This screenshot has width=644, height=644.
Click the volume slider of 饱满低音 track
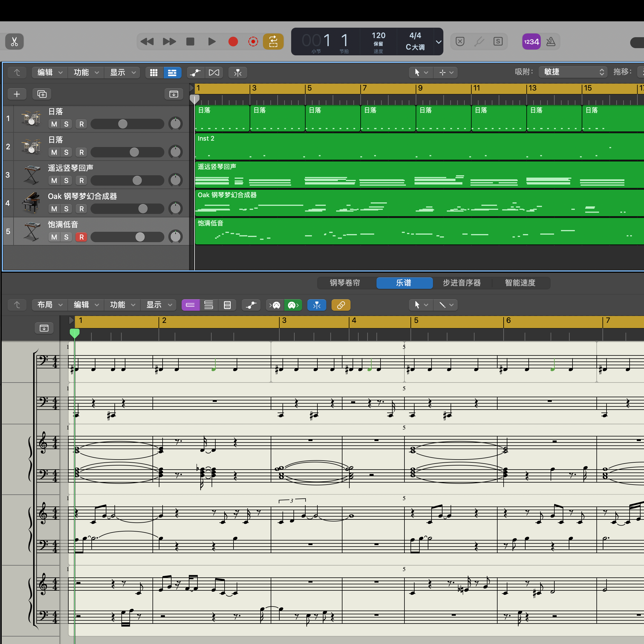pos(127,237)
